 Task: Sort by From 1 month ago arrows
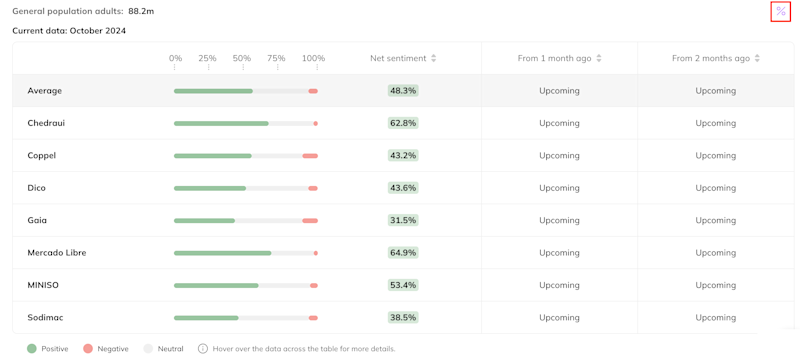[598, 58]
